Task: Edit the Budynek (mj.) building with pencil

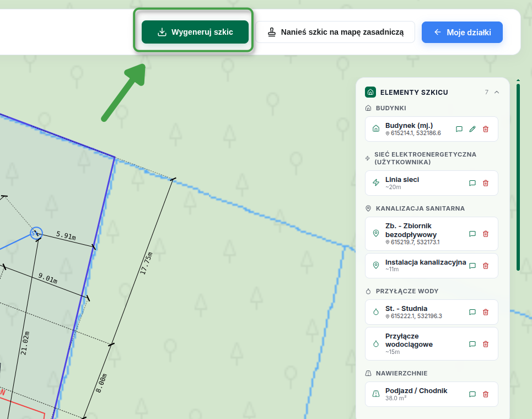Action: click(x=472, y=129)
